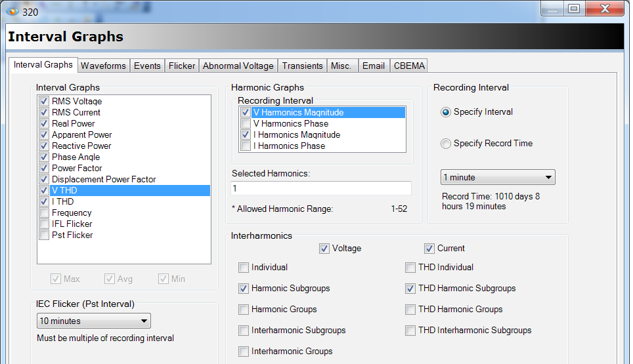Viewport: 633px width, 364px height.
Task: Open the Flicker tab
Action: click(182, 66)
